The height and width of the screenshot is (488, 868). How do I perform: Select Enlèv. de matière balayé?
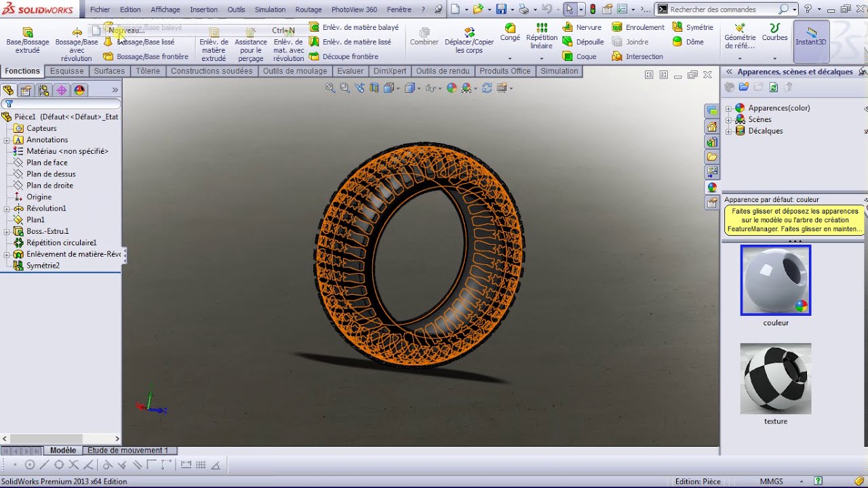[354, 27]
